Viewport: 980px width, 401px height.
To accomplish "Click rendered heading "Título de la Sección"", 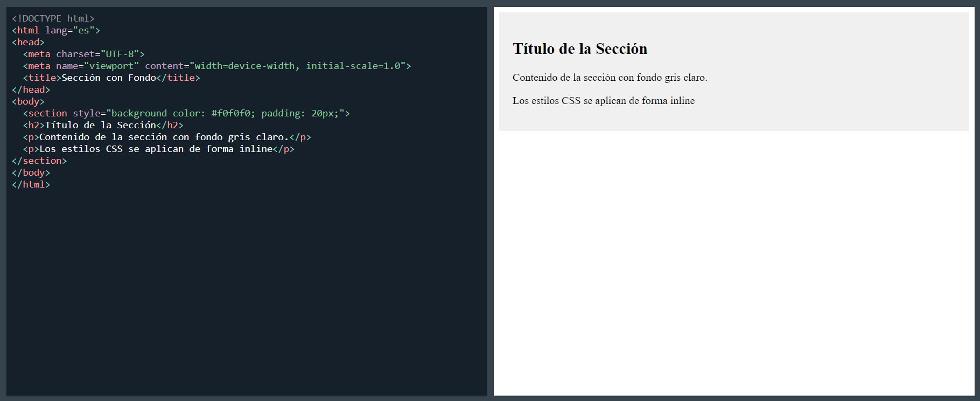I will click(x=580, y=49).
